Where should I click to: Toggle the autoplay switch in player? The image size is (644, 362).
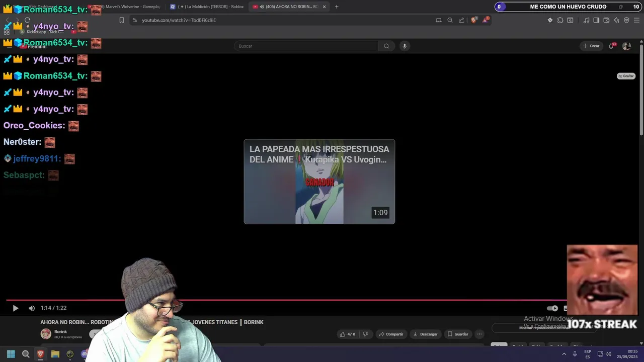552,308
